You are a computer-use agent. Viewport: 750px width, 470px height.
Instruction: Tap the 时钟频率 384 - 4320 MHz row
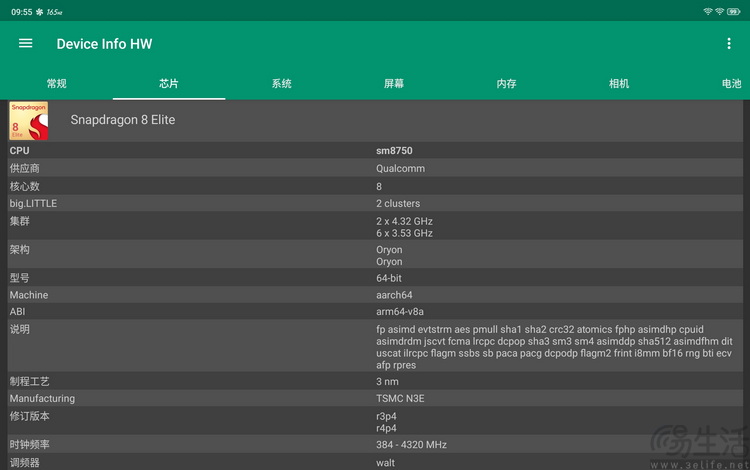click(x=375, y=445)
